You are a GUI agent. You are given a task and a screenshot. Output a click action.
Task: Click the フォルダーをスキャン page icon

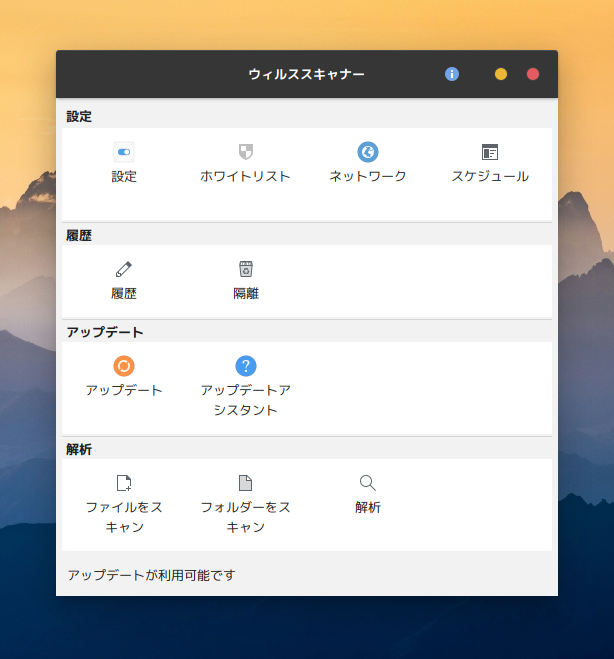point(245,483)
